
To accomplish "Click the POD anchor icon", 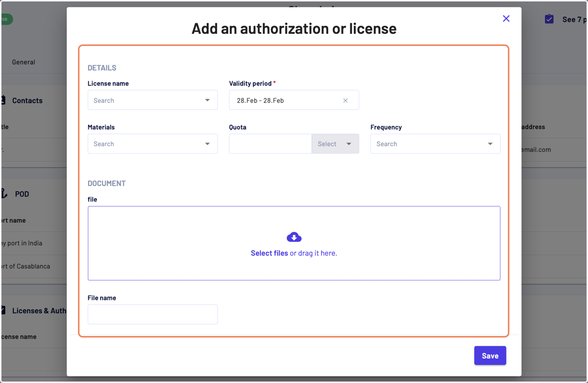I will [x=4, y=194].
